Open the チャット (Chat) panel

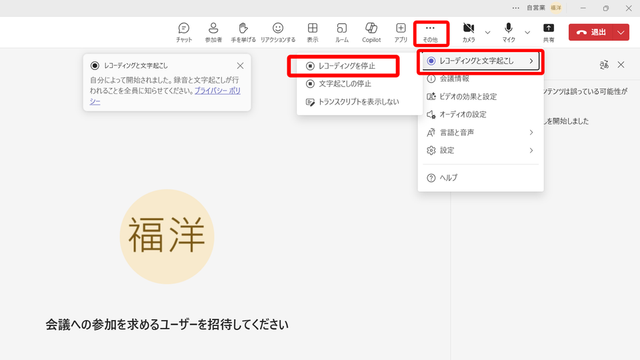184,32
